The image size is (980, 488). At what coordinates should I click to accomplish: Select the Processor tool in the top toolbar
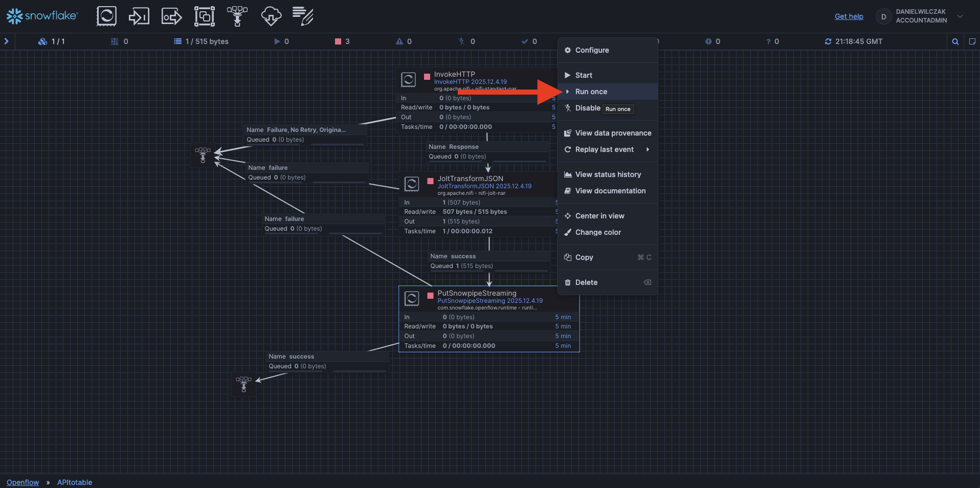pyautogui.click(x=106, y=16)
